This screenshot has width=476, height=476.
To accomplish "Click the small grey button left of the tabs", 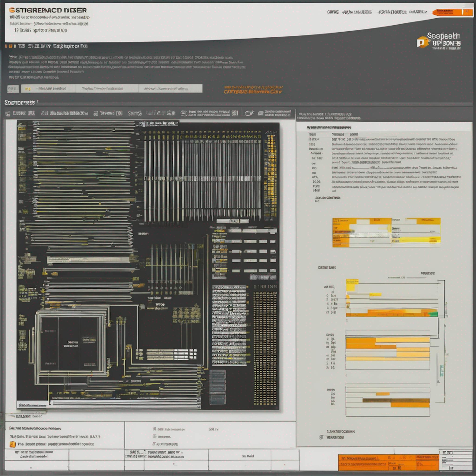I will coord(13,89).
